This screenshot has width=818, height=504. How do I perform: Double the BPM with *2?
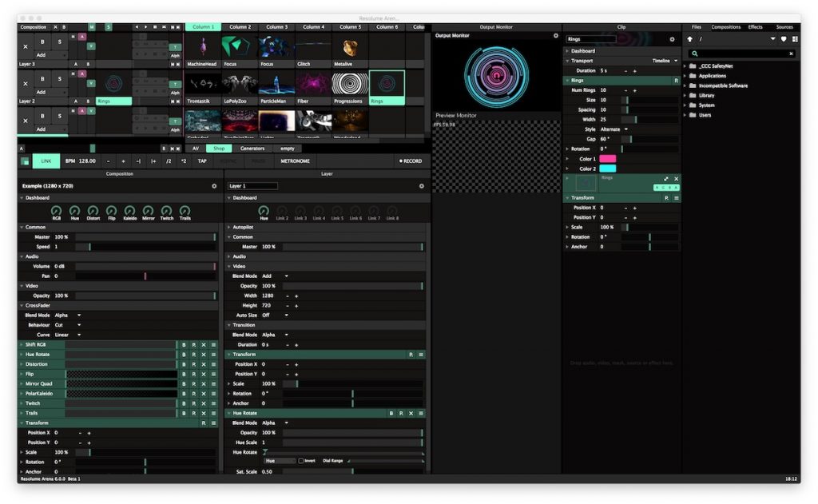point(184,161)
